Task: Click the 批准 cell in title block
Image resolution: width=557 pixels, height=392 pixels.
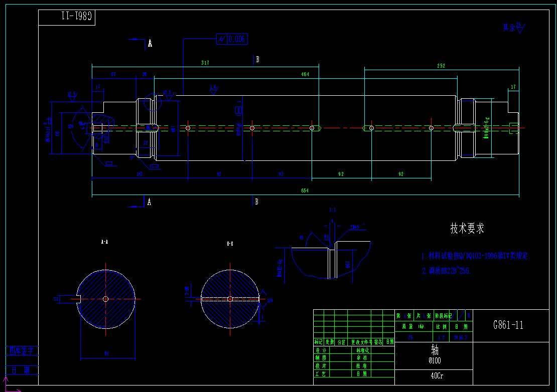Action: click(x=362, y=366)
